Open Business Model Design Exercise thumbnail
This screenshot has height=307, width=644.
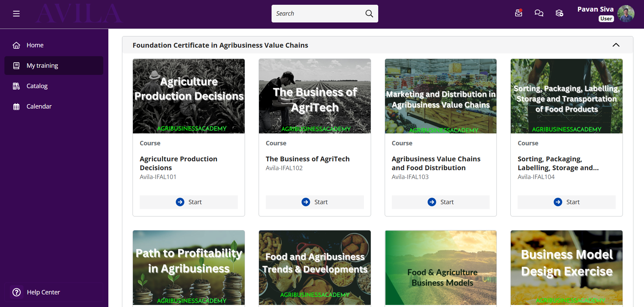pyautogui.click(x=567, y=268)
